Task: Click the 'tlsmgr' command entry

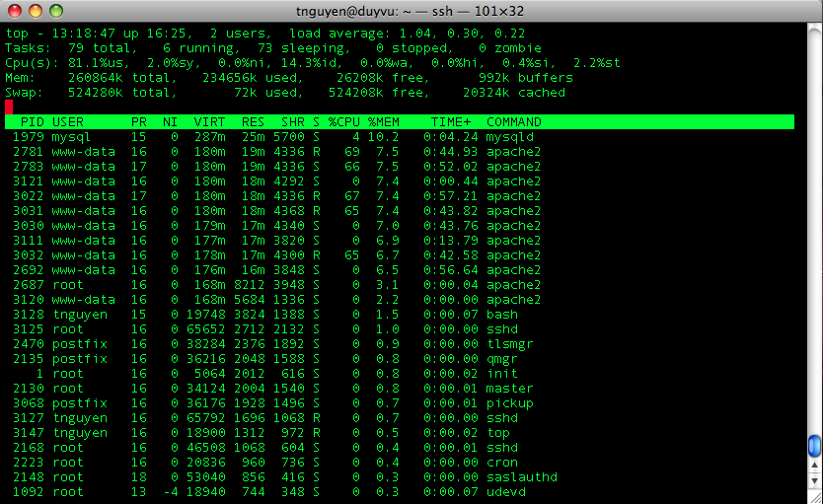Action: point(509,344)
